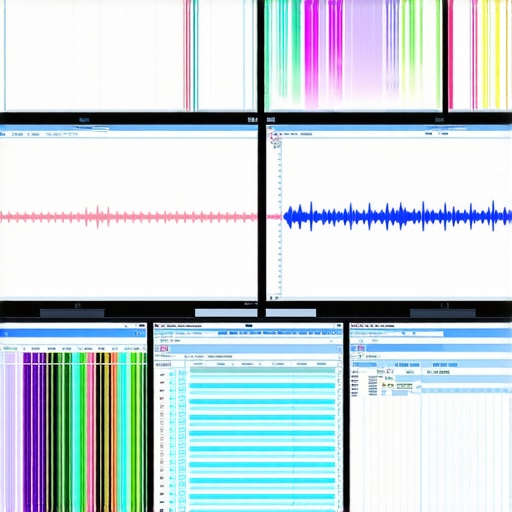This screenshot has width=512, height=512.
Task: Click the light gray bar below the blue waveform's left edge
Action: [291, 313]
